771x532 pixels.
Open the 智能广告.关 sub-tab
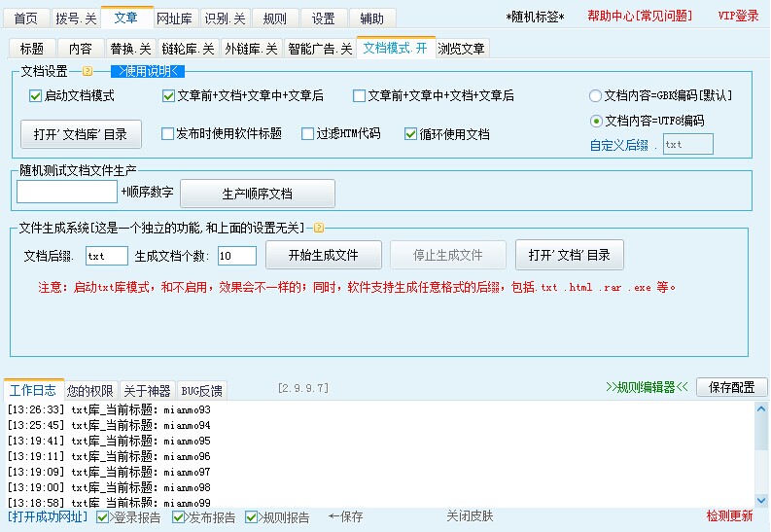(320, 49)
